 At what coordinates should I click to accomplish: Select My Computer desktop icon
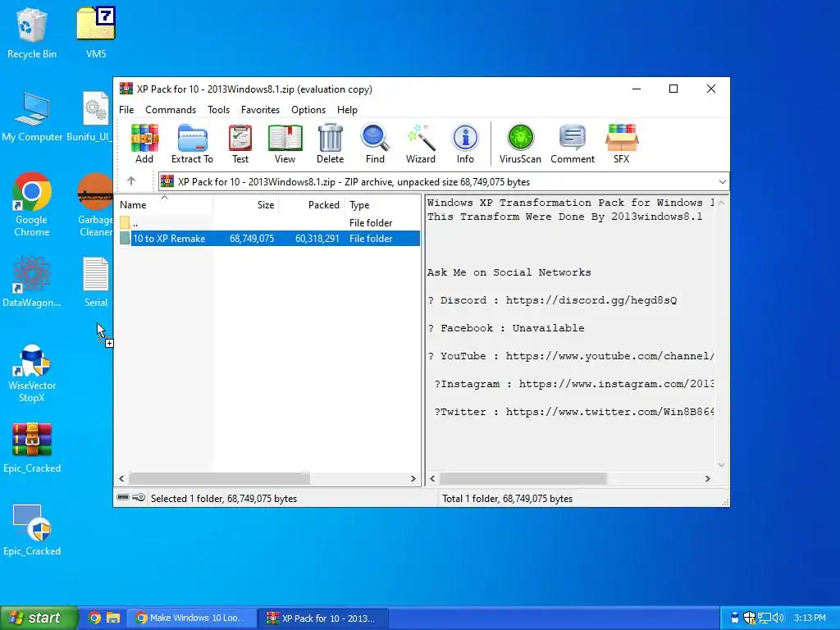click(32, 116)
